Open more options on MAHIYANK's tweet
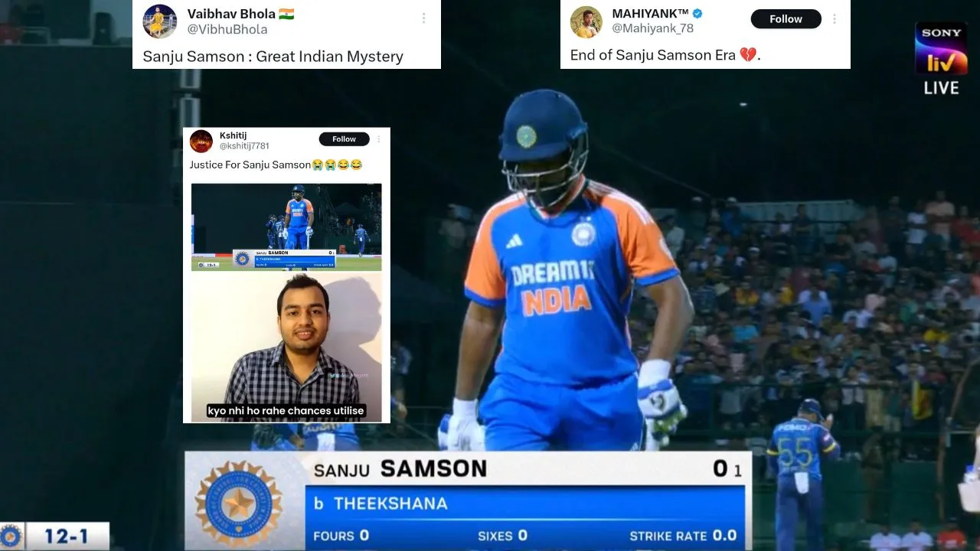 (835, 19)
